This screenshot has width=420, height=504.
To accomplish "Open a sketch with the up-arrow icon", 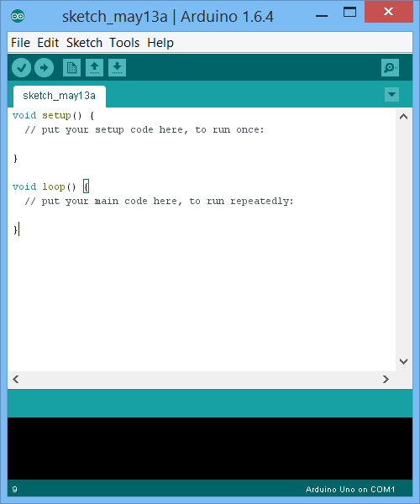I will [94, 67].
